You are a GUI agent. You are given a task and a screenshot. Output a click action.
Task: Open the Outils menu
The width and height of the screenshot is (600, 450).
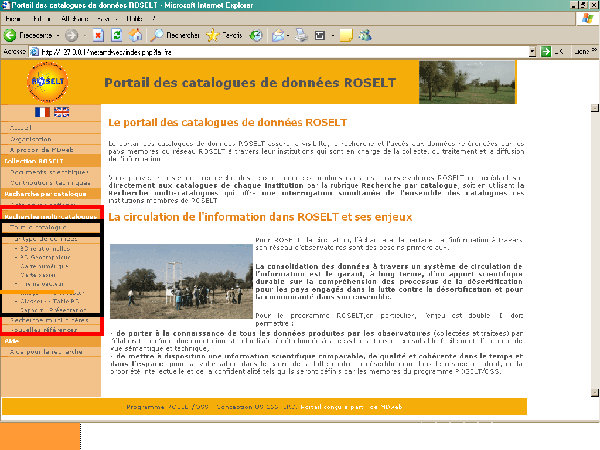tap(134, 19)
